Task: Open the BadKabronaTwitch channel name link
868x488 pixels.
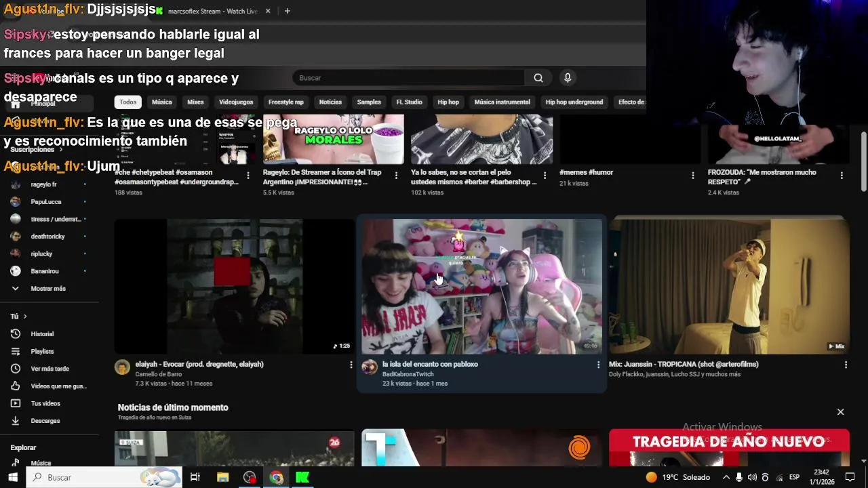Action: click(408, 374)
